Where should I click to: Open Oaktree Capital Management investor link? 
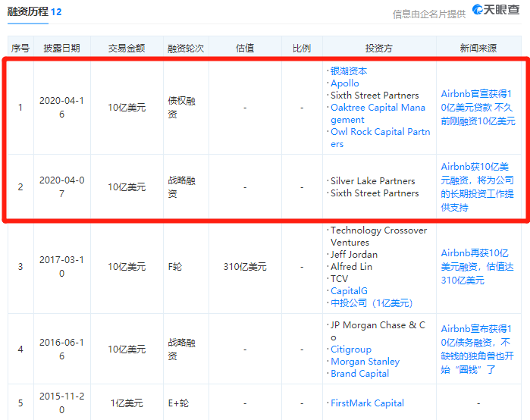point(378,114)
